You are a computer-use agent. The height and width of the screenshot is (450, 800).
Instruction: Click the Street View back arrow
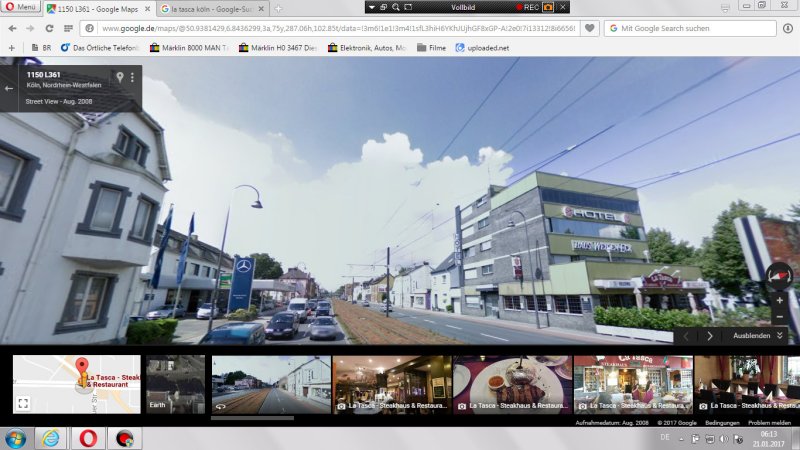(9, 88)
